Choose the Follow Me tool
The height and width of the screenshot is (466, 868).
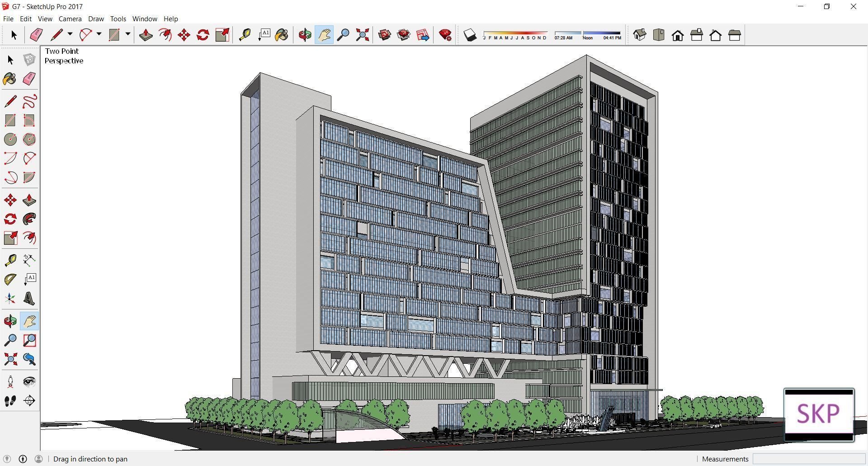[x=29, y=219]
